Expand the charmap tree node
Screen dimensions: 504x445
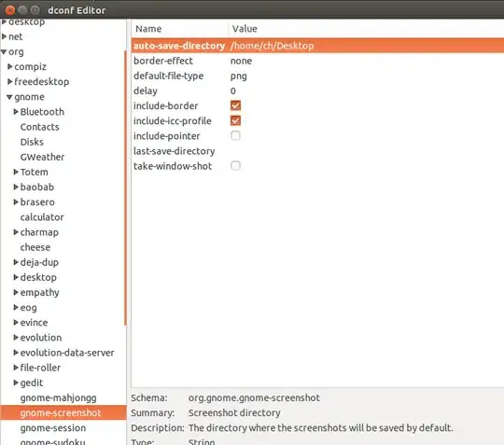16,232
